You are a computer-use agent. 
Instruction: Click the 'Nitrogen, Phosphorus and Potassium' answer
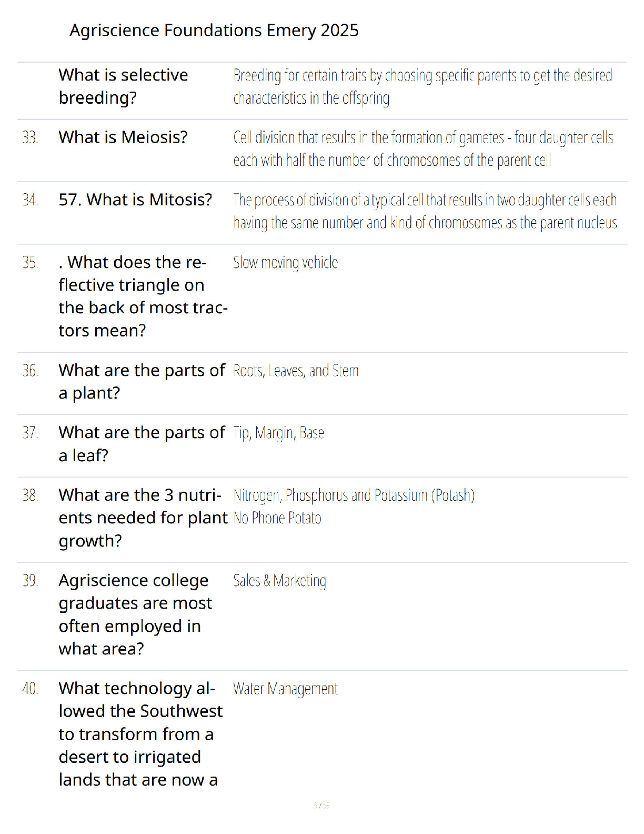[354, 495]
